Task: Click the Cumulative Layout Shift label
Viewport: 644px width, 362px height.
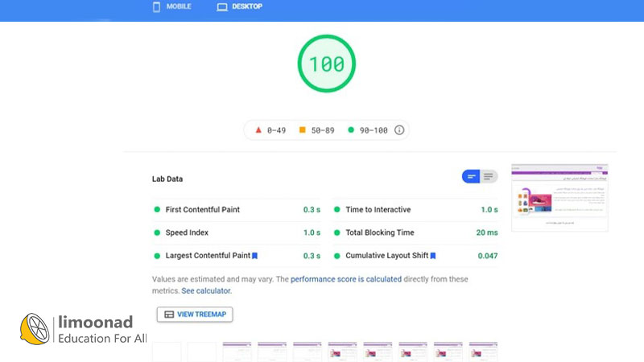Action: coord(387,255)
